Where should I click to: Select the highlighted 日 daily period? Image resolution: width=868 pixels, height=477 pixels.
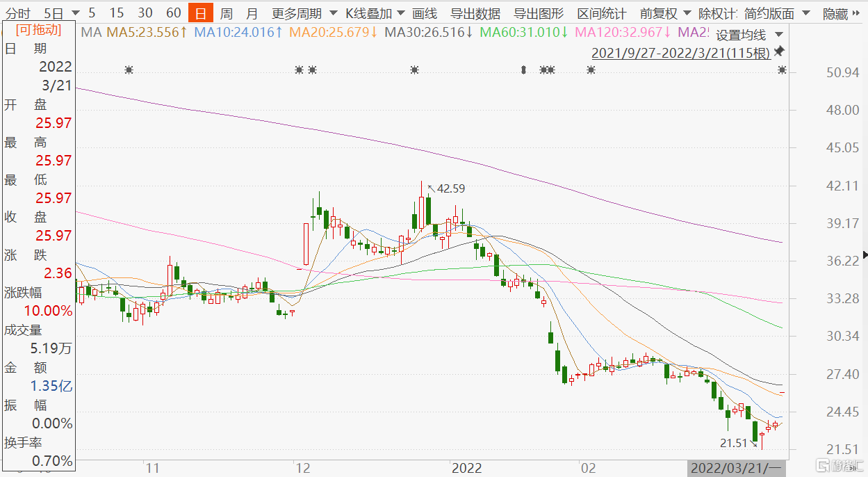point(201,13)
